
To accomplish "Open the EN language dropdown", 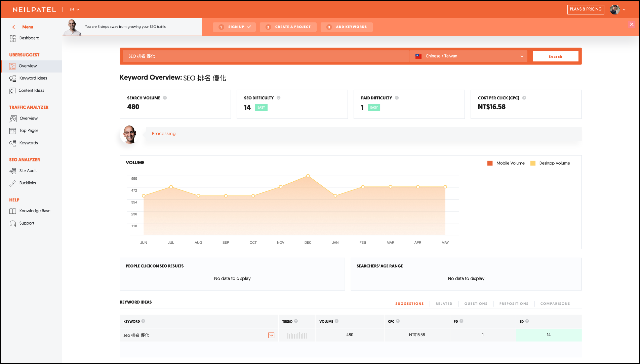I will 74,9.
